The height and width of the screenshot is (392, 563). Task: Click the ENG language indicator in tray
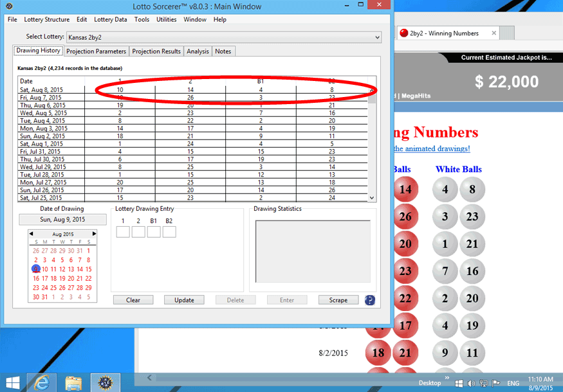pyautogui.click(x=513, y=384)
